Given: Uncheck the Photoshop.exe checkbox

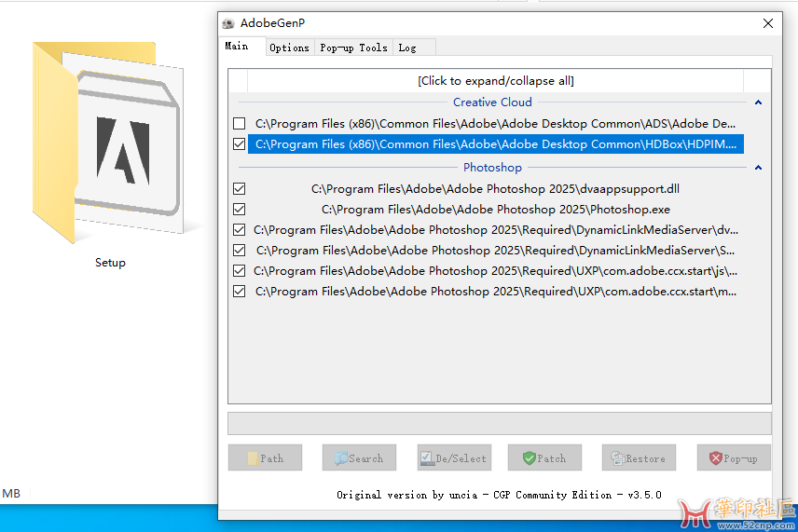Looking at the screenshot, I should coord(240,210).
